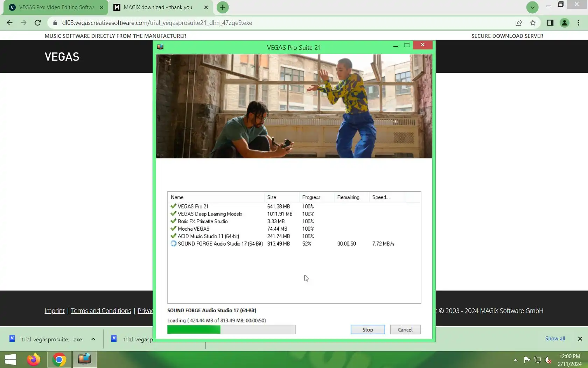
Task: Click the Name column header
Action: (216, 197)
